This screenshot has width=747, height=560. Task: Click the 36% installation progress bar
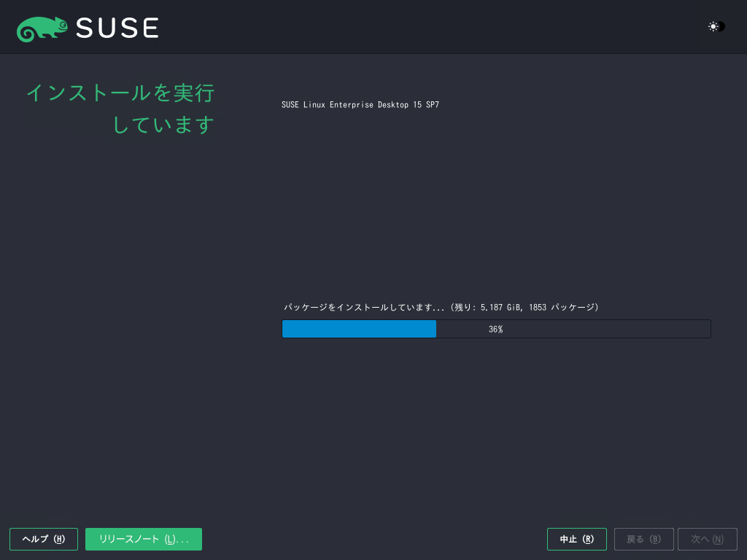496,329
